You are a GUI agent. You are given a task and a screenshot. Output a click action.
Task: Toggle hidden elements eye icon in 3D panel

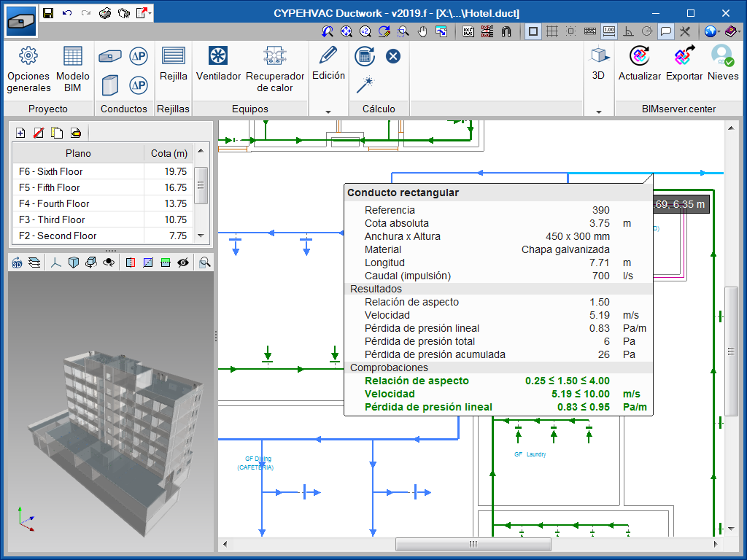tap(183, 262)
